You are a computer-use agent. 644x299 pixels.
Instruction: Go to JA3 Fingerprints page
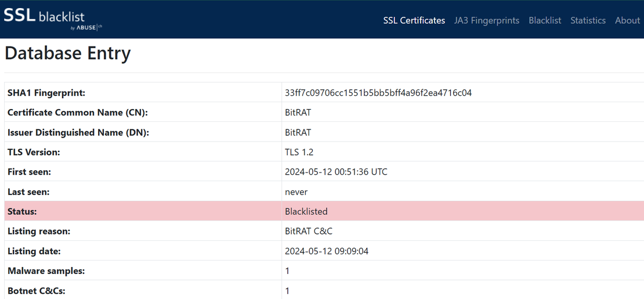487,20
